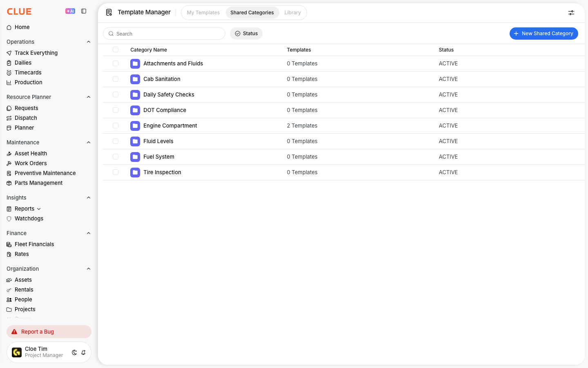588x368 pixels.
Task: Click the Tire Inspection folder icon
Action: pyautogui.click(x=135, y=173)
